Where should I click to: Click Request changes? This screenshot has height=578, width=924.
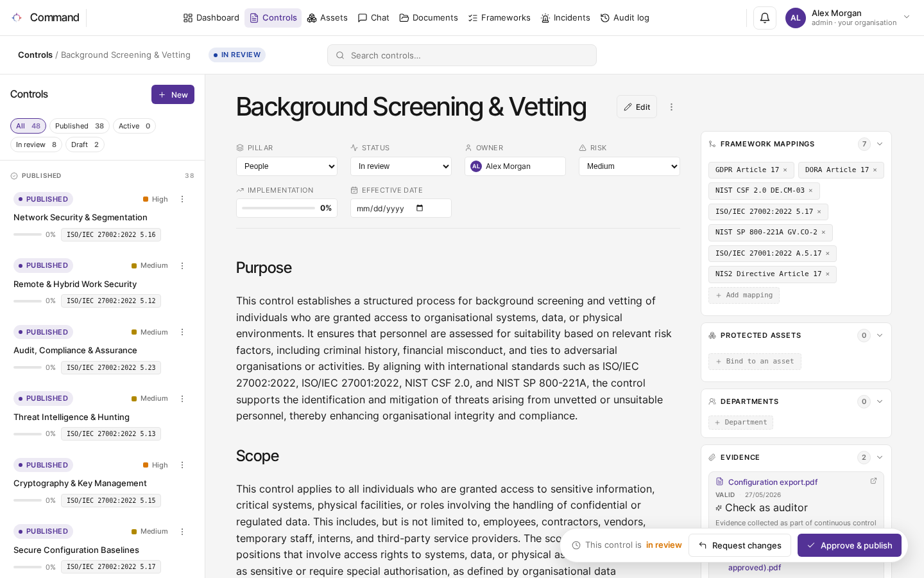pos(740,545)
